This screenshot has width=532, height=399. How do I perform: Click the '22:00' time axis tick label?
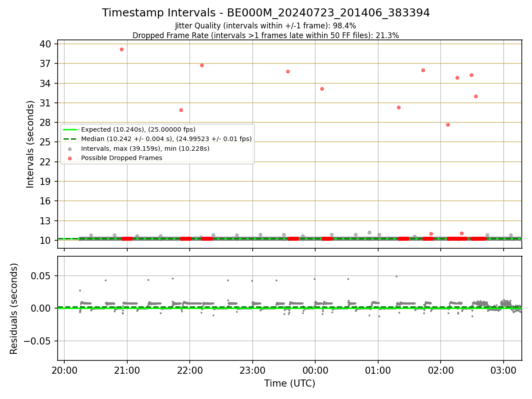click(190, 369)
